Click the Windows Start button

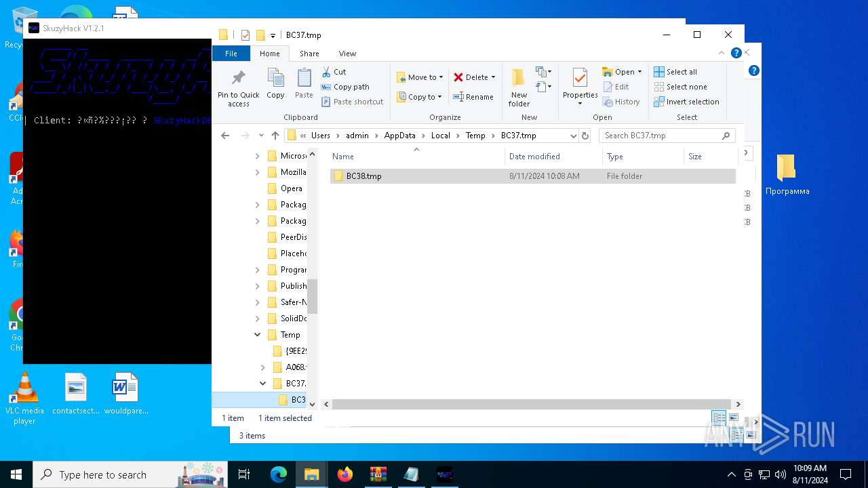[x=16, y=474]
